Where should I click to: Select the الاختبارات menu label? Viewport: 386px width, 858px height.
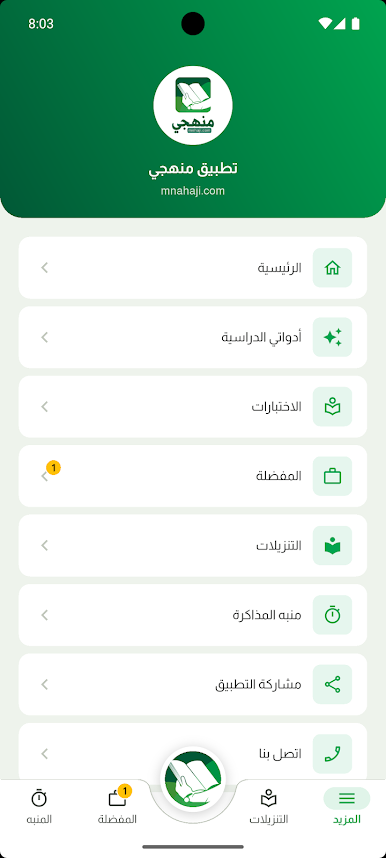[x=276, y=407]
